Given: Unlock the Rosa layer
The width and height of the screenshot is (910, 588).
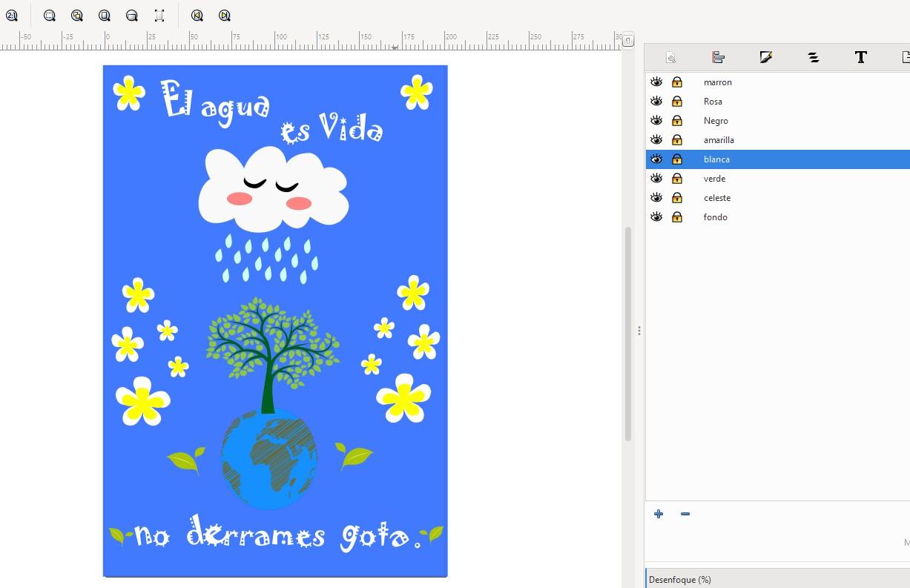Looking at the screenshot, I should [677, 102].
